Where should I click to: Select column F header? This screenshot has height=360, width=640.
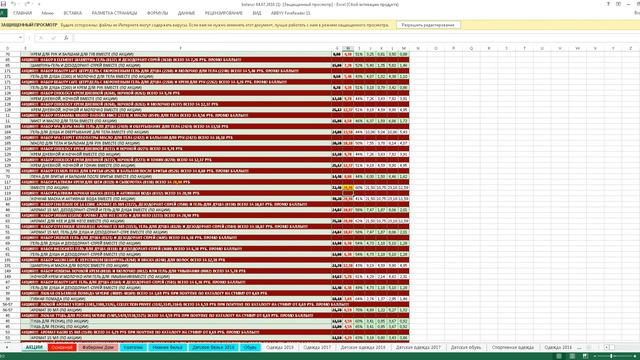(x=180, y=48)
